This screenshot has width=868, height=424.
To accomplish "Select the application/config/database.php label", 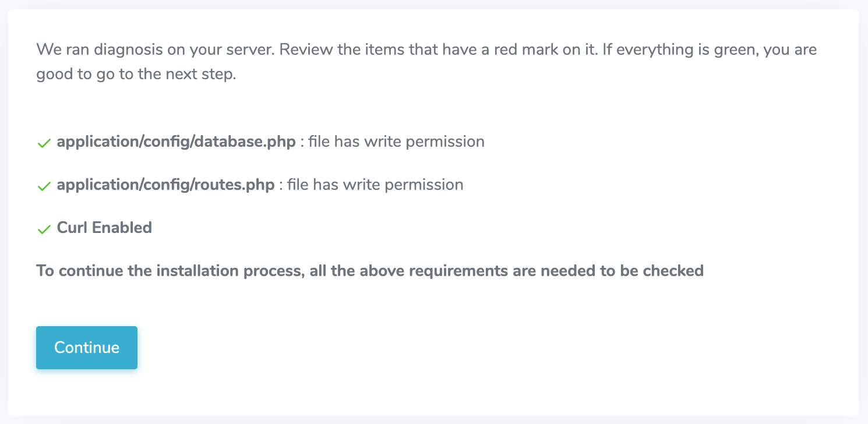I will click(x=176, y=142).
